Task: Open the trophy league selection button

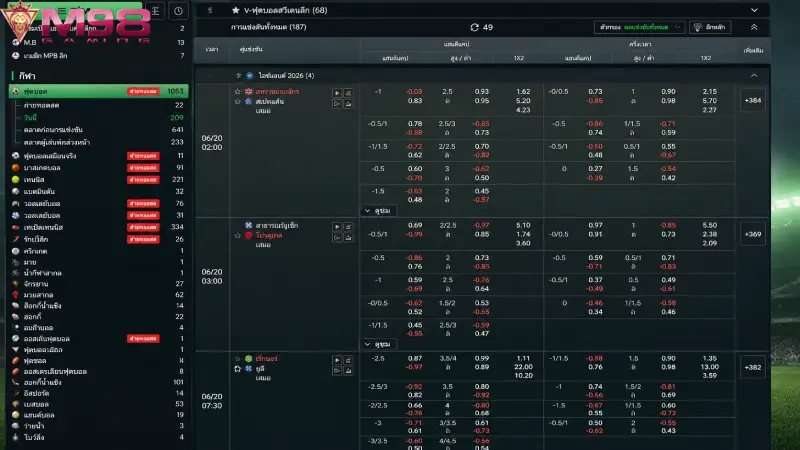Action: pos(710,27)
